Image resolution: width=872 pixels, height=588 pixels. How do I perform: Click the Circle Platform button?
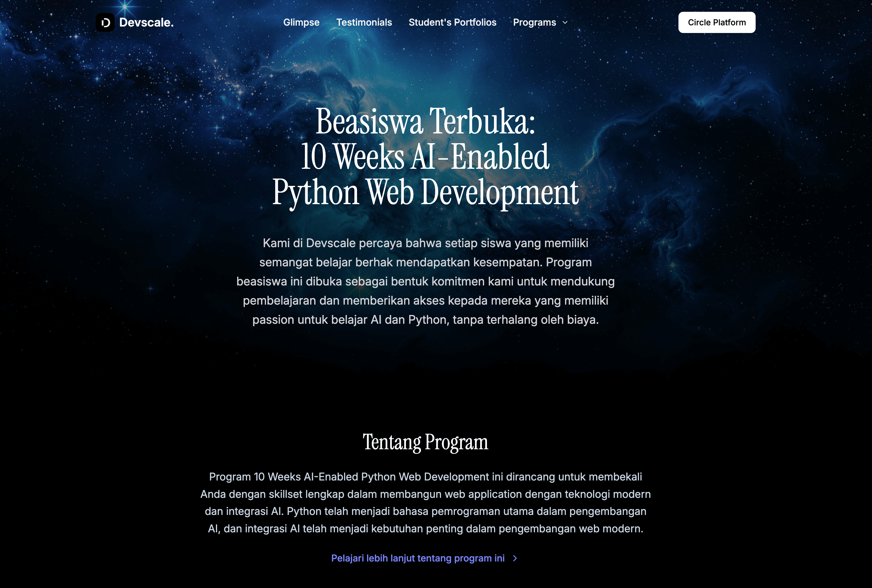717,22
